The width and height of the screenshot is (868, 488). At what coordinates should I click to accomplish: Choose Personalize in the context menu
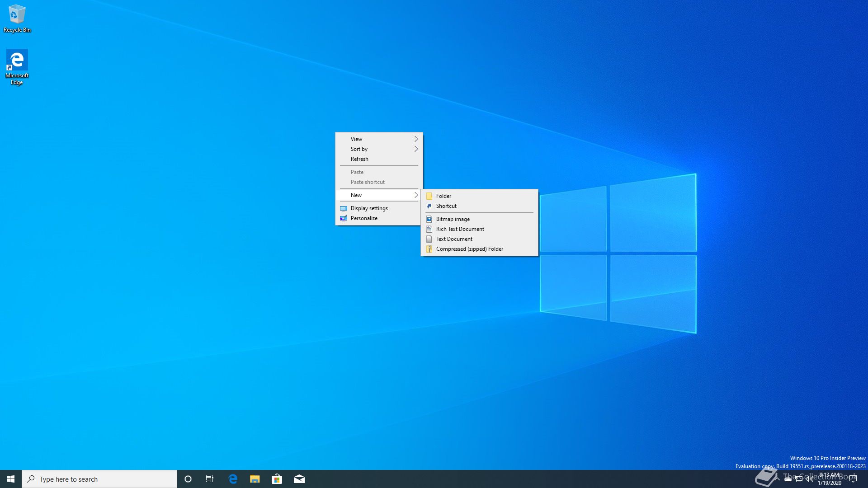364,218
